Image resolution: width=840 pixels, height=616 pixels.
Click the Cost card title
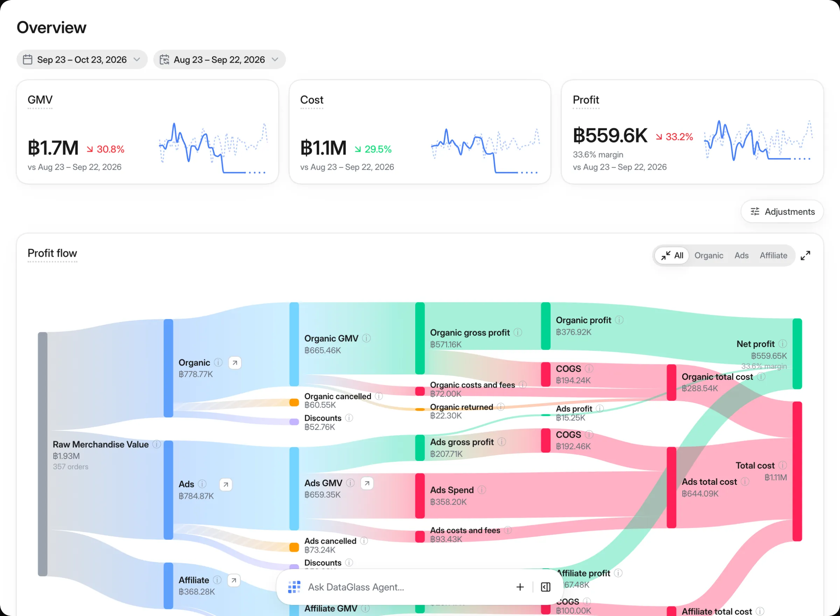[312, 100]
